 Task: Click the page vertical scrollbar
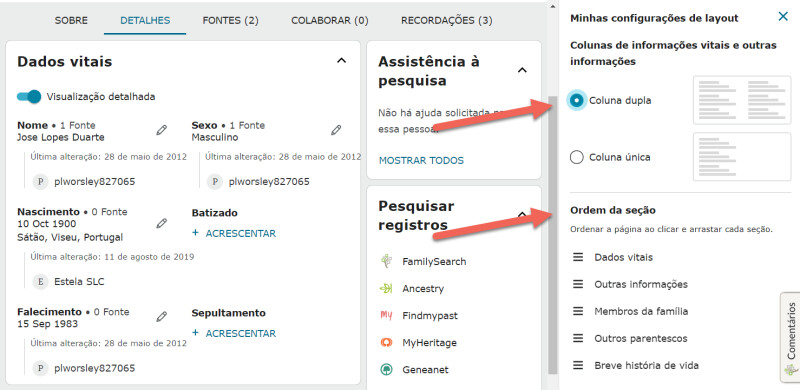[x=553, y=235]
